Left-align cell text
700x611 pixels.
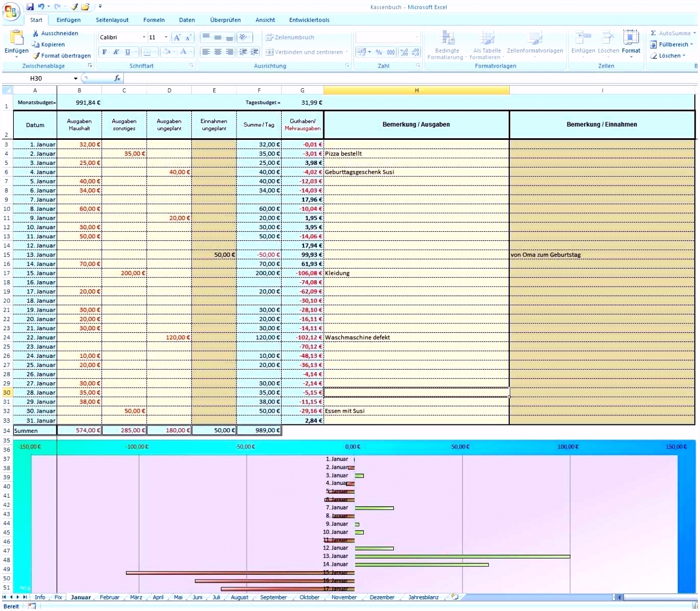tap(206, 52)
